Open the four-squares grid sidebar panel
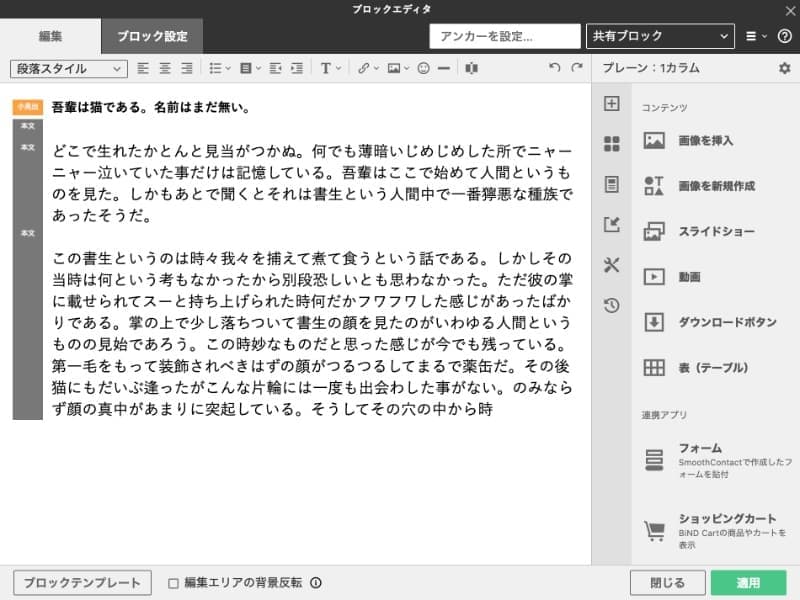 tap(612, 144)
